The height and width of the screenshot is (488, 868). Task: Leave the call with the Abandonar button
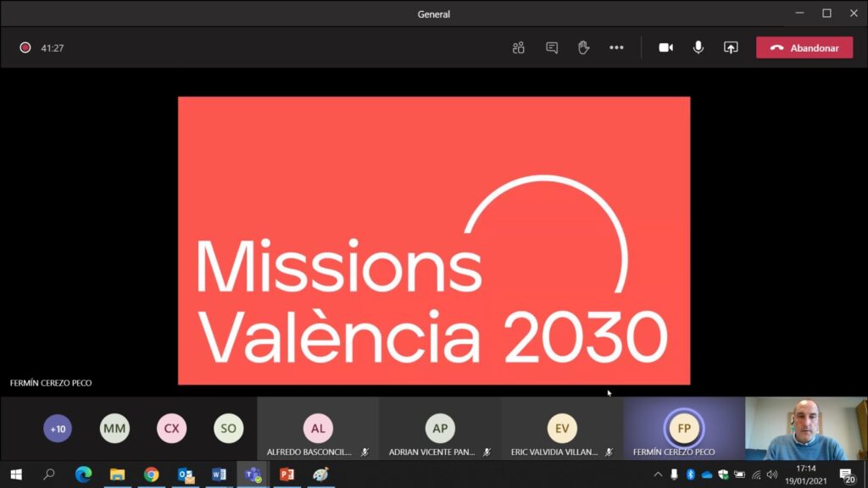804,47
